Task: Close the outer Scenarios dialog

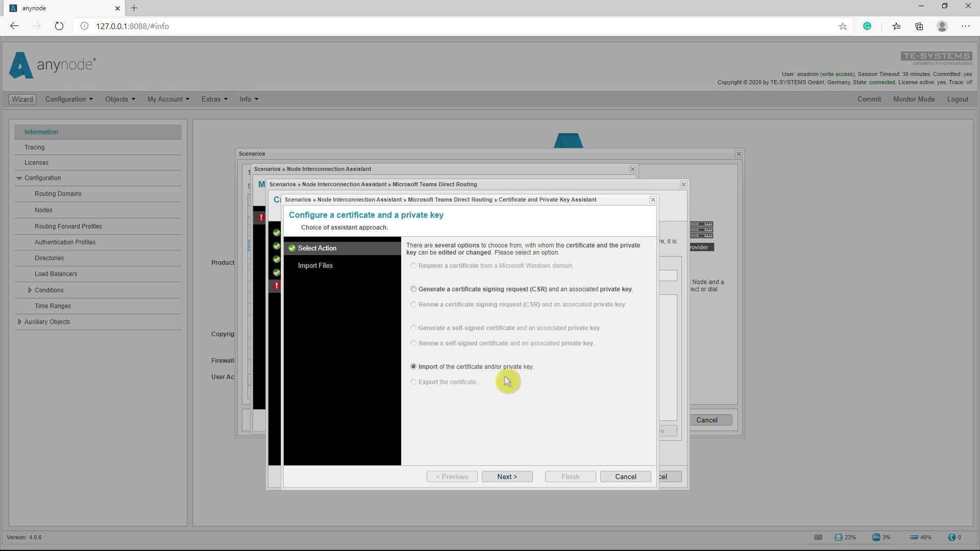Action: click(x=739, y=154)
